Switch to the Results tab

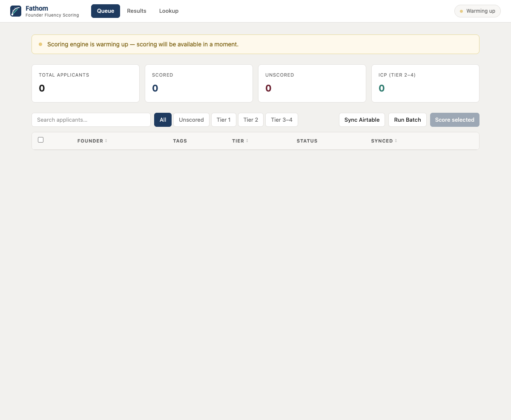point(137,11)
